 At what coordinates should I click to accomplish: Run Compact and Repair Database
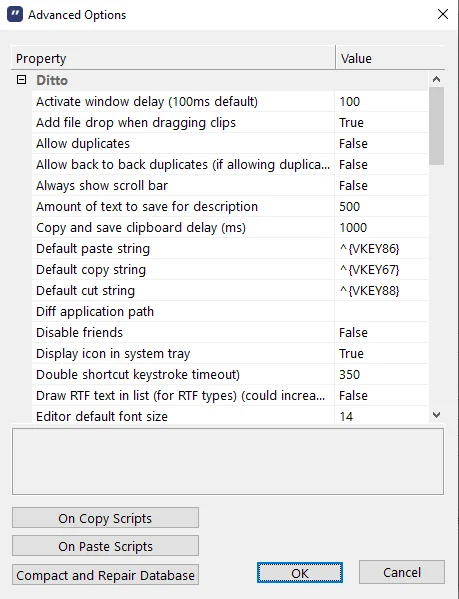(105, 575)
